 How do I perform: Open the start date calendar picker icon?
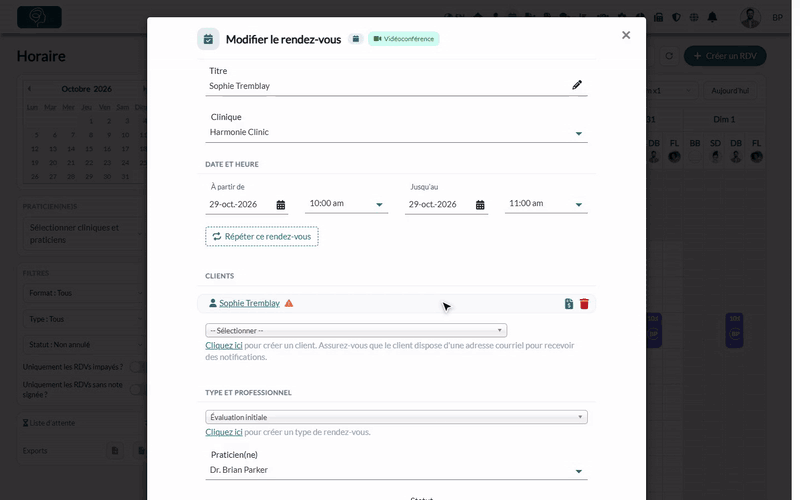[281, 205]
